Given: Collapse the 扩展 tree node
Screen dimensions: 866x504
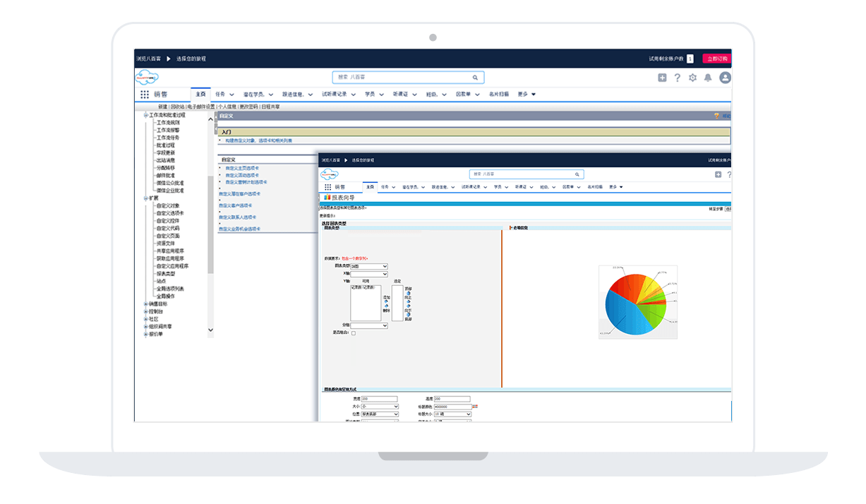Looking at the screenshot, I should click(x=146, y=198).
